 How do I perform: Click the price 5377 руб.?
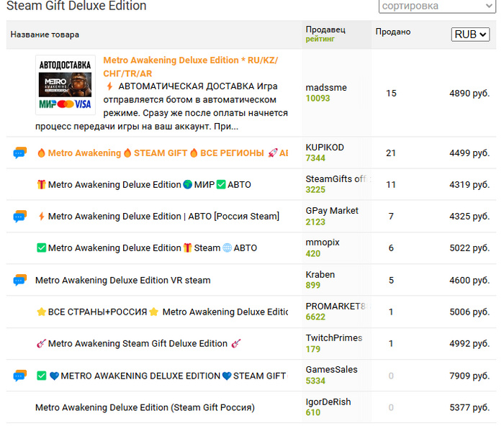click(469, 407)
